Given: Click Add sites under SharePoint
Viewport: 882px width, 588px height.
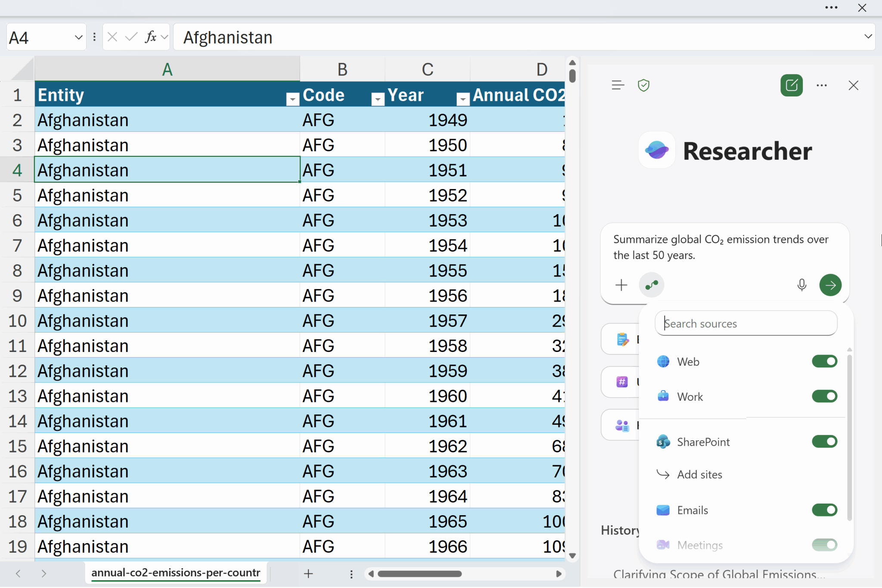Looking at the screenshot, I should (699, 475).
